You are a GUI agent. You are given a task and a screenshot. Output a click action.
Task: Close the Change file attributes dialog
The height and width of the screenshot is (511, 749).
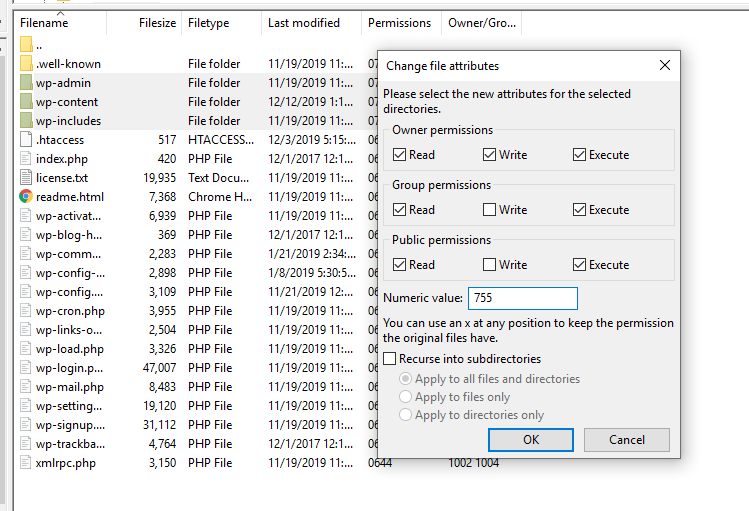click(665, 66)
